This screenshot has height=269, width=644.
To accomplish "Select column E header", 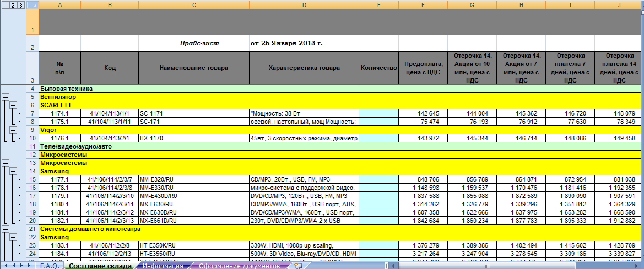I will point(378,5).
